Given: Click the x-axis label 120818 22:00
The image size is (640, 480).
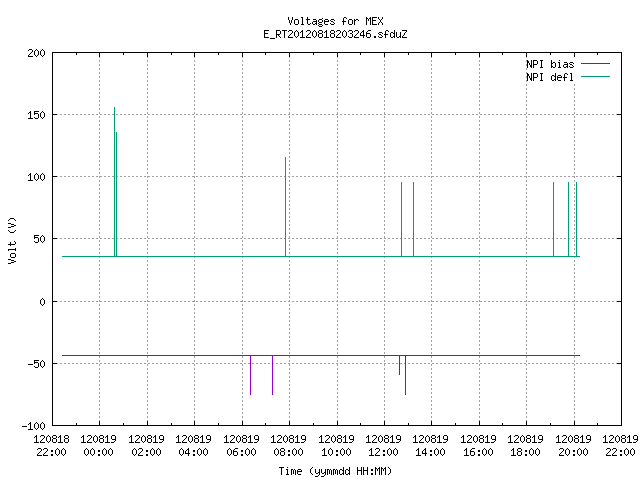Looking at the screenshot, I should pos(51,446).
